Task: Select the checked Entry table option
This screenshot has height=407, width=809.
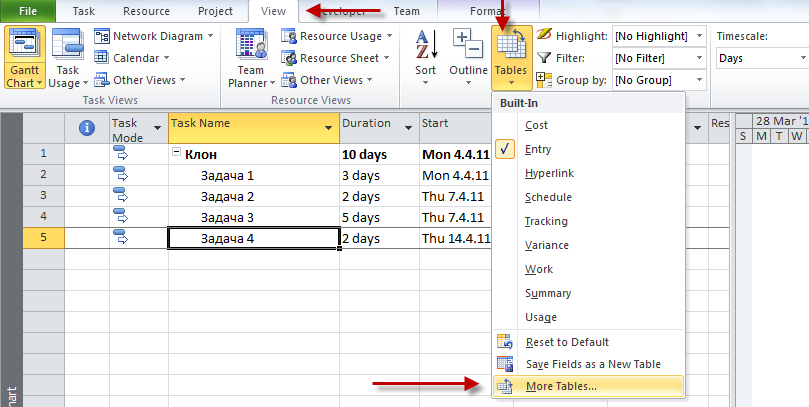Action: pyautogui.click(x=537, y=150)
